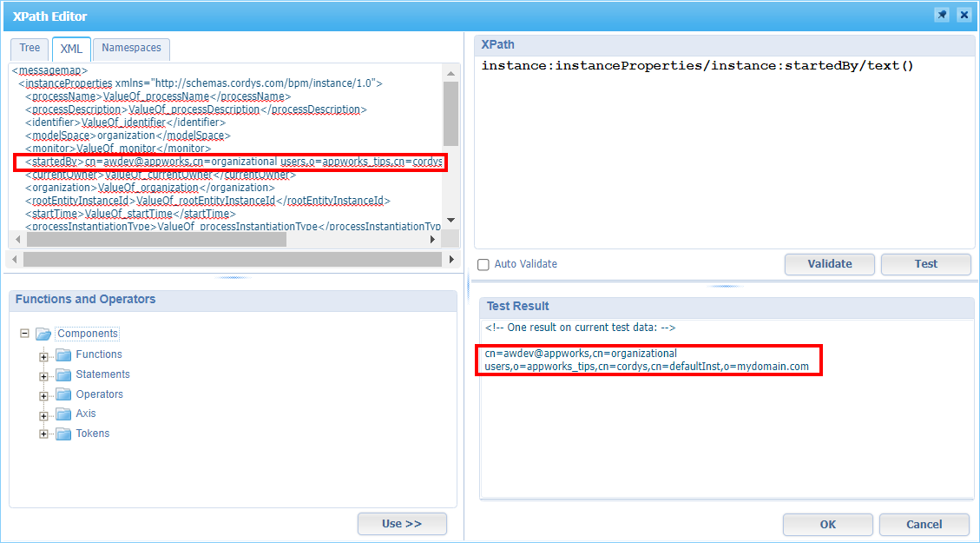Click the Functions folder icon
Screen dimensions: 980x543
pyautogui.click(x=63, y=354)
